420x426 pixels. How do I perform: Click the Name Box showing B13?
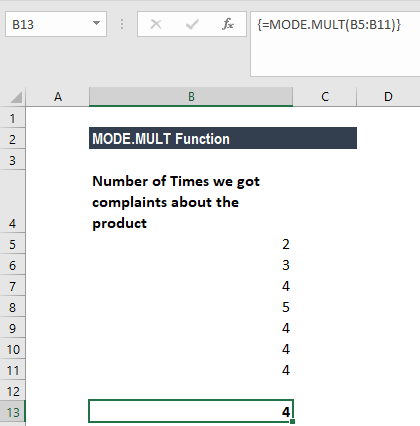(x=56, y=24)
